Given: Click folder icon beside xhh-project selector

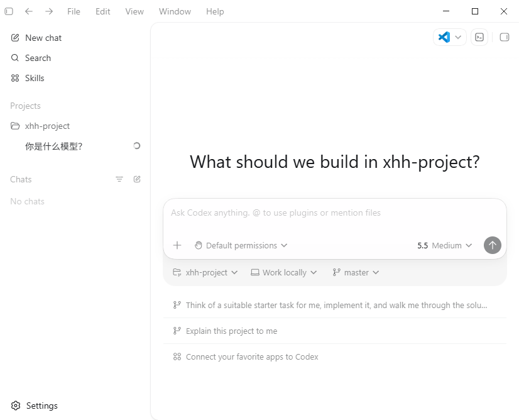Looking at the screenshot, I should click(x=177, y=272).
